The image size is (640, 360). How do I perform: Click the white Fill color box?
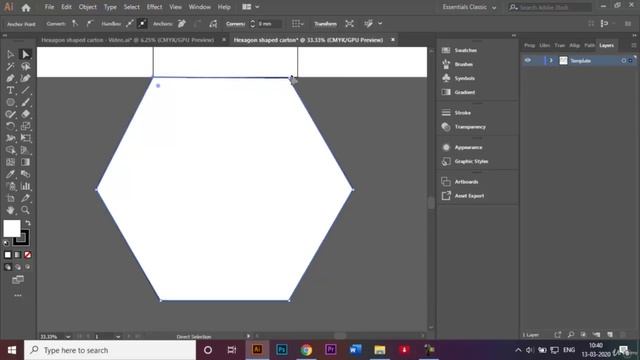pyautogui.click(x=12, y=228)
